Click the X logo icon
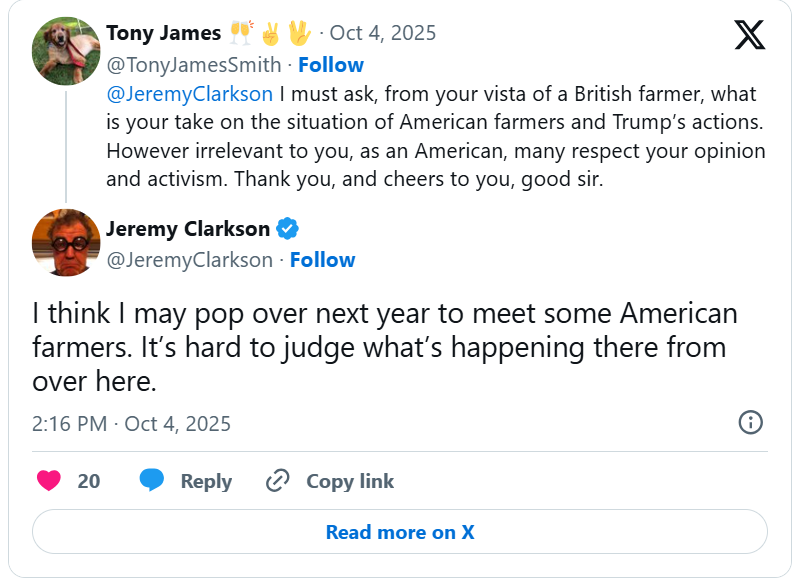This screenshot has width=799, height=583. (x=749, y=34)
